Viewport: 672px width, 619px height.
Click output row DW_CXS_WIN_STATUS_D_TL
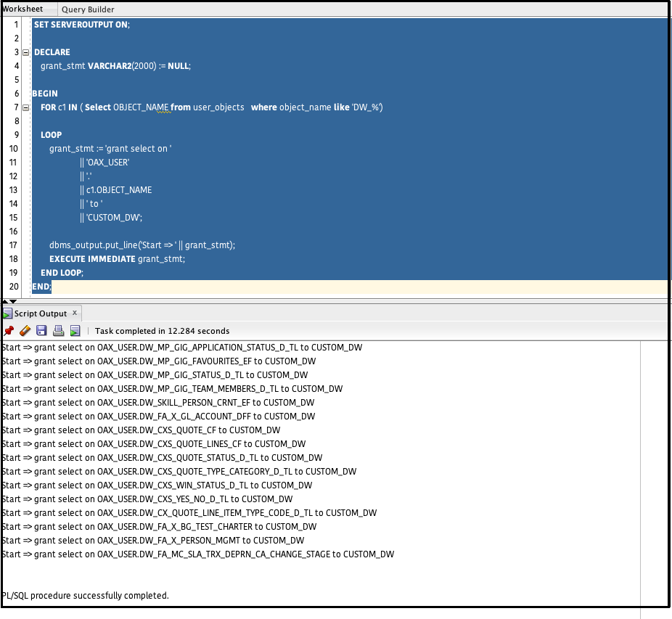(x=157, y=485)
